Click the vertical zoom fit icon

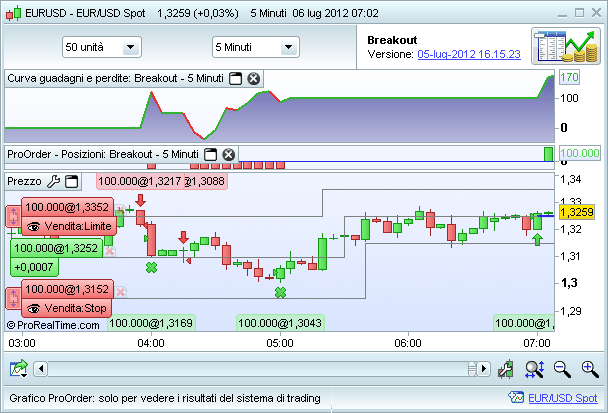(x=533, y=369)
